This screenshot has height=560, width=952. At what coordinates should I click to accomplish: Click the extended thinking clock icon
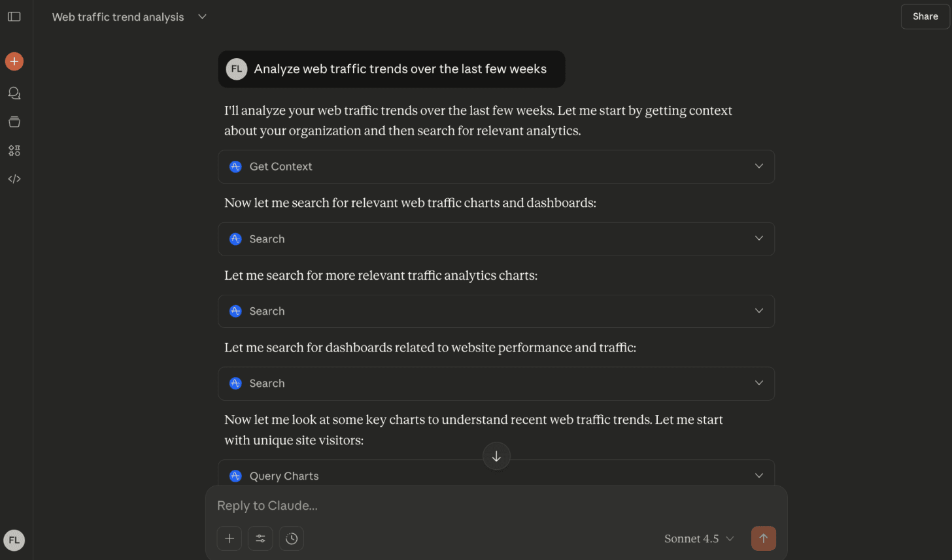[x=292, y=538]
